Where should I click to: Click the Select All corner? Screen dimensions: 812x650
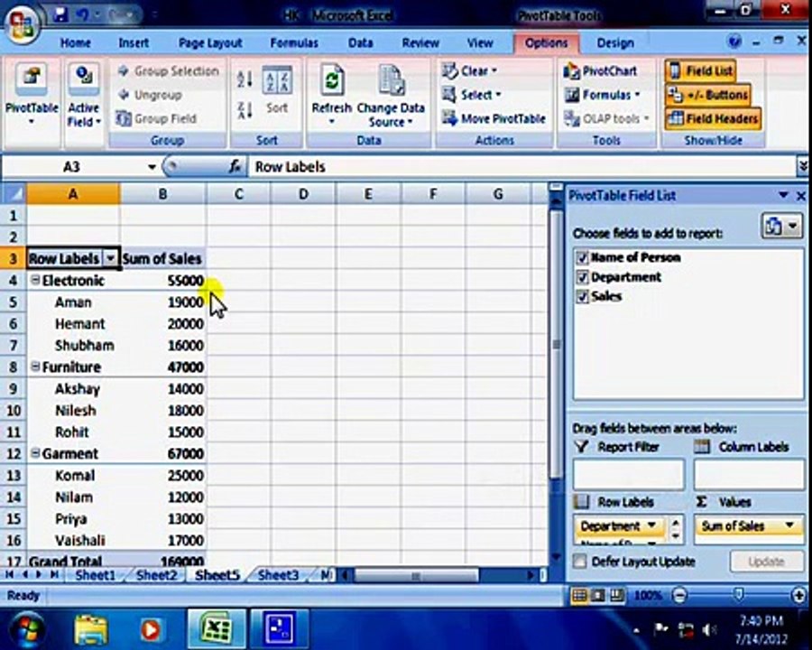coord(14,194)
